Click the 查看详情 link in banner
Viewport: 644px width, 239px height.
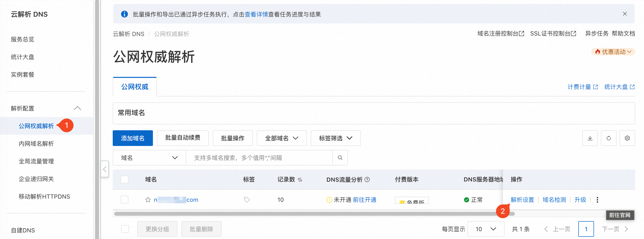click(x=256, y=14)
